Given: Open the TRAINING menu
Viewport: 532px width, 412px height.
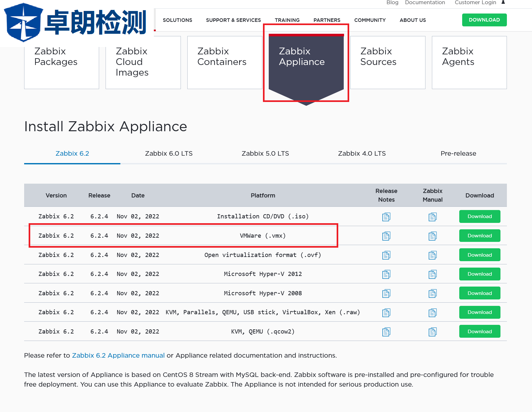Looking at the screenshot, I should pos(287,20).
